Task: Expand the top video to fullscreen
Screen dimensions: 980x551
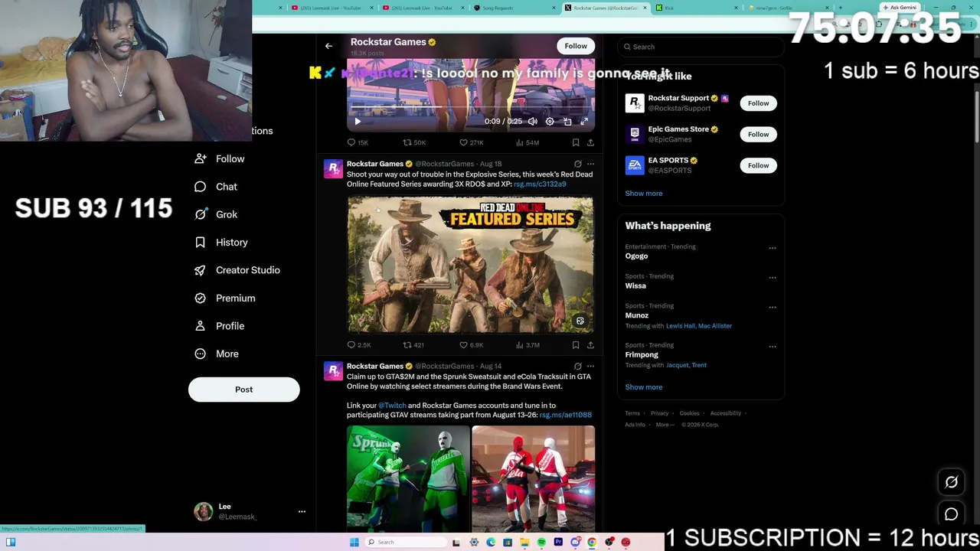Action: [584, 121]
